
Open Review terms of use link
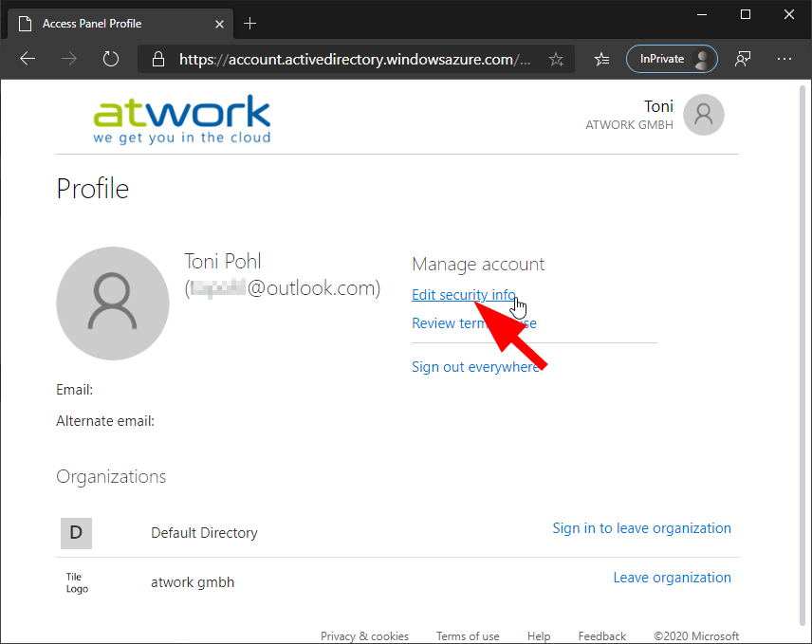(x=474, y=323)
